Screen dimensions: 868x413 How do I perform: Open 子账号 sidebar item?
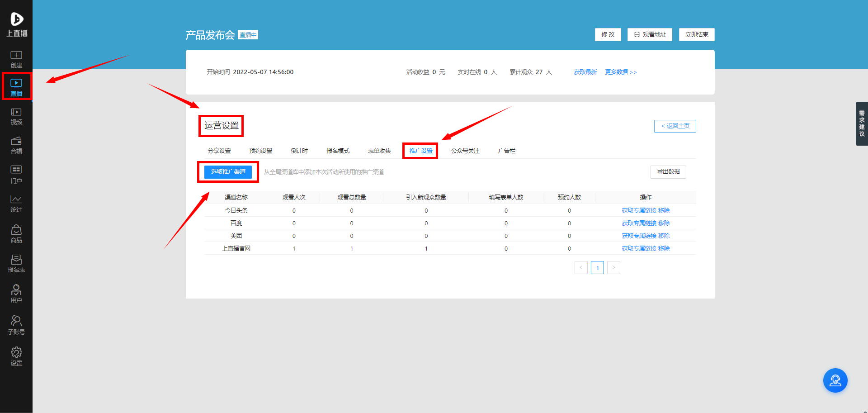pos(16,325)
